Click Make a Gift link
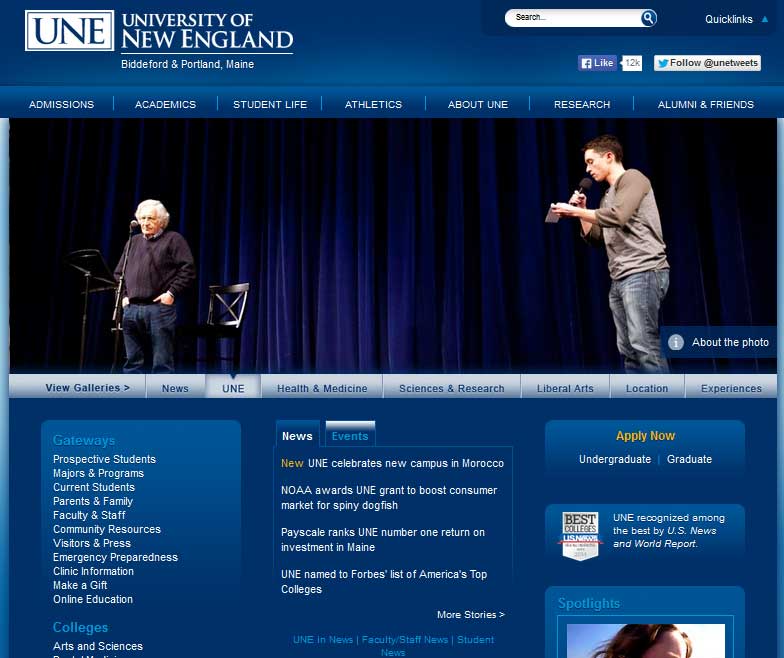The height and width of the screenshot is (658, 784). (80, 585)
